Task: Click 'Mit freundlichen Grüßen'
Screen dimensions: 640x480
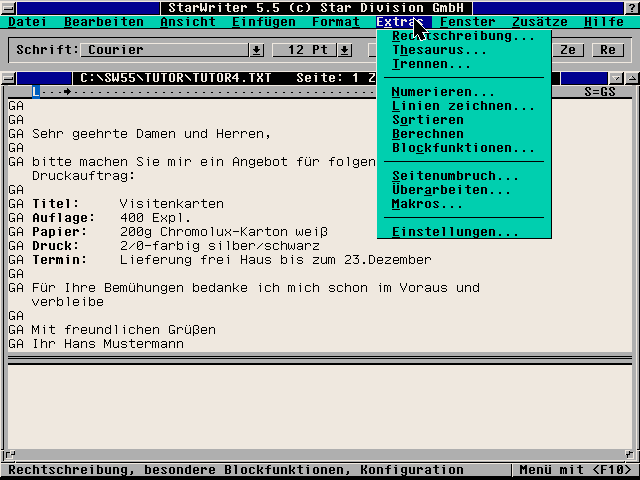Action: pos(124,330)
